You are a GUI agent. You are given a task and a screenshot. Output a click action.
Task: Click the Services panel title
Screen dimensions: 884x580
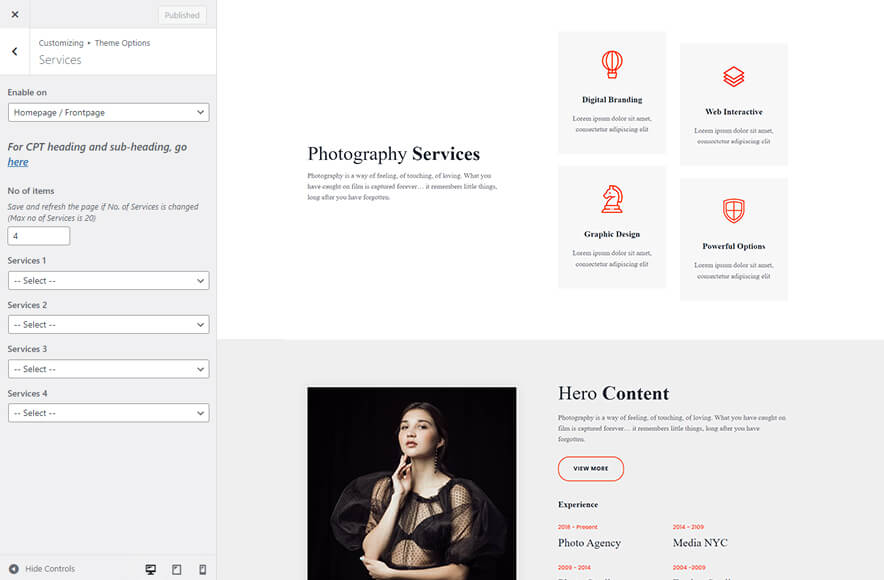click(x=60, y=60)
